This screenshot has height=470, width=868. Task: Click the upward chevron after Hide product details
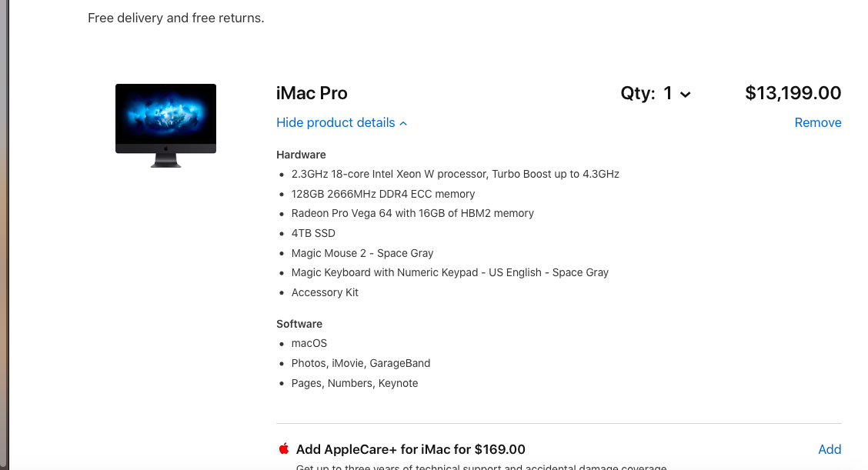click(x=404, y=123)
